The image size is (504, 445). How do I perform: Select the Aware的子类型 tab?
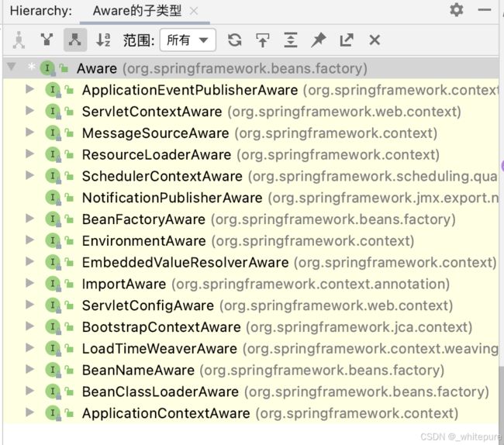point(137,11)
